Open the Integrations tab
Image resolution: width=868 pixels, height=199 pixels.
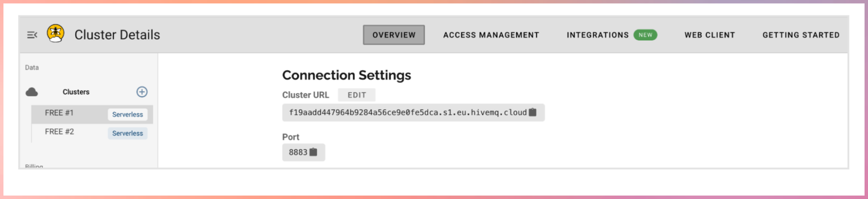tap(597, 35)
